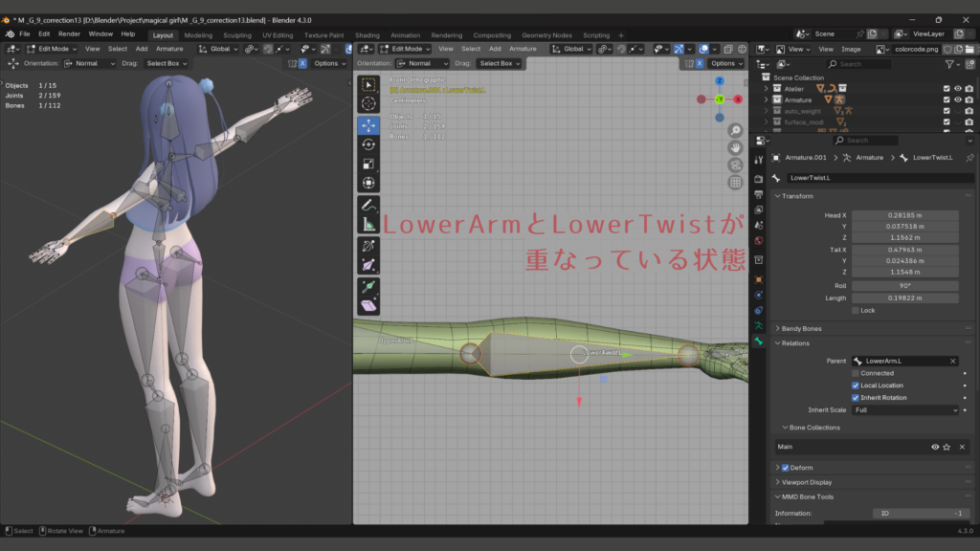Uncheck the Inherit Rotation checkbox
980x551 pixels.
856,398
